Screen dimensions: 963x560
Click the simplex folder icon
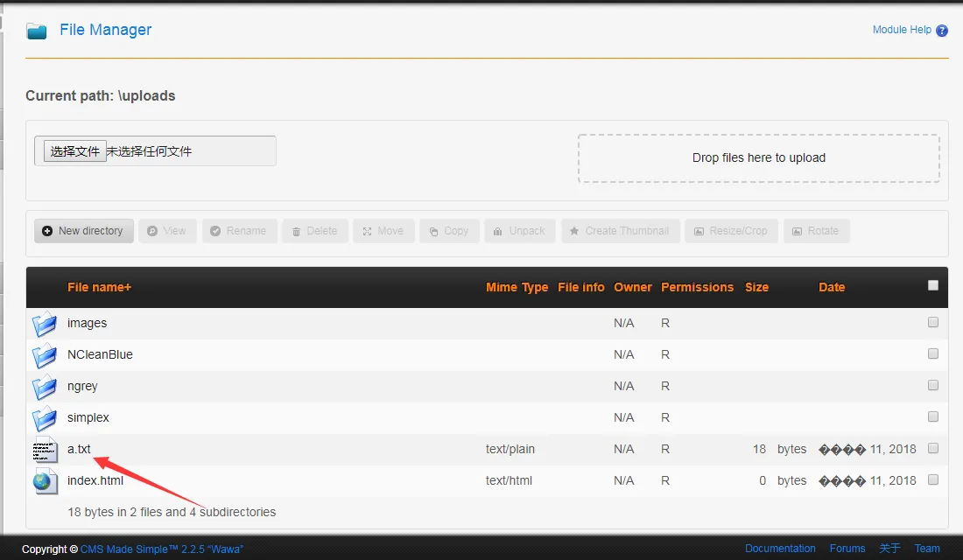tap(45, 418)
